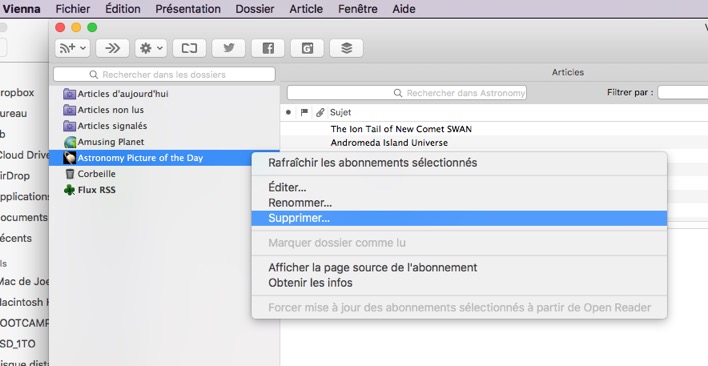The image size is (708, 366).
Task: Click BOOTCAMP volume in Finder sidebar
Action: [x=24, y=323]
